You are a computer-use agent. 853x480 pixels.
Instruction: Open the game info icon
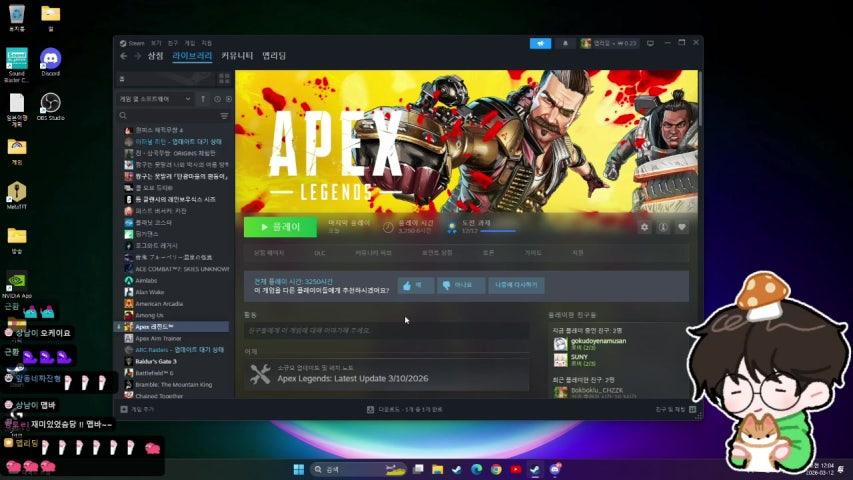tap(663, 227)
